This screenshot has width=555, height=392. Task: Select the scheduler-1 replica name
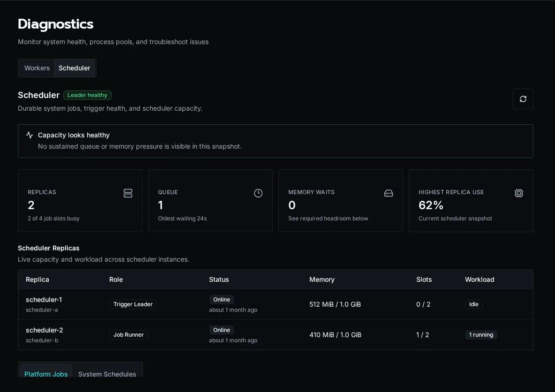coord(44,300)
